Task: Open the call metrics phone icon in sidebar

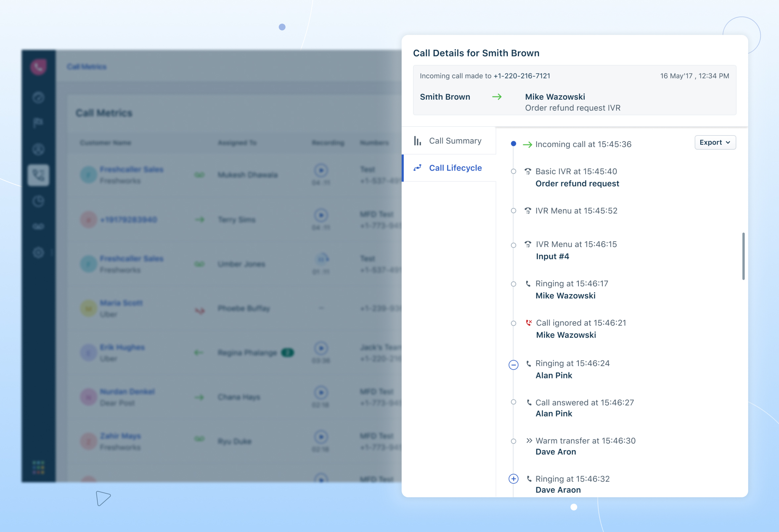Action: pyautogui.click(x=38, y=175)
